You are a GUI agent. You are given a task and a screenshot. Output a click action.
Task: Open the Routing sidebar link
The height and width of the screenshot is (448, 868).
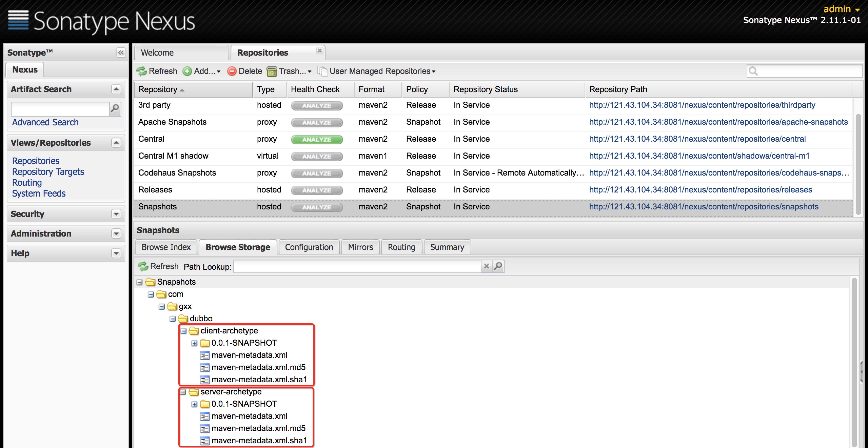[x=27, y=182]
